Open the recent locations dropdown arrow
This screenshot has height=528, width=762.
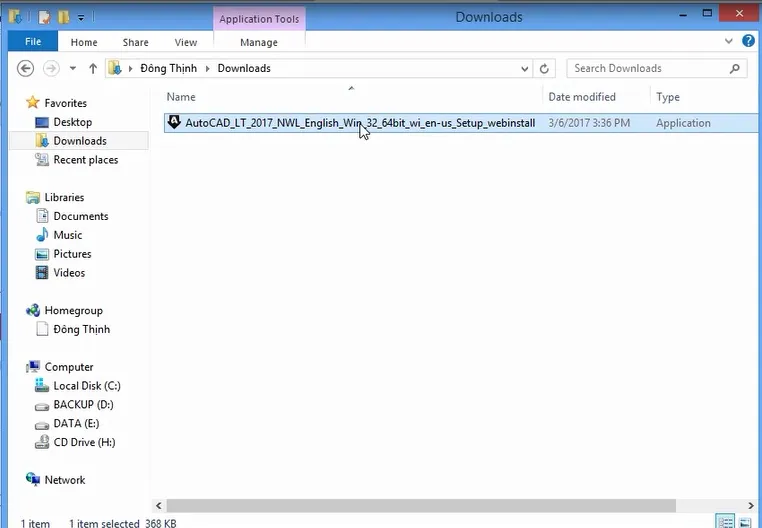(73, 68)
